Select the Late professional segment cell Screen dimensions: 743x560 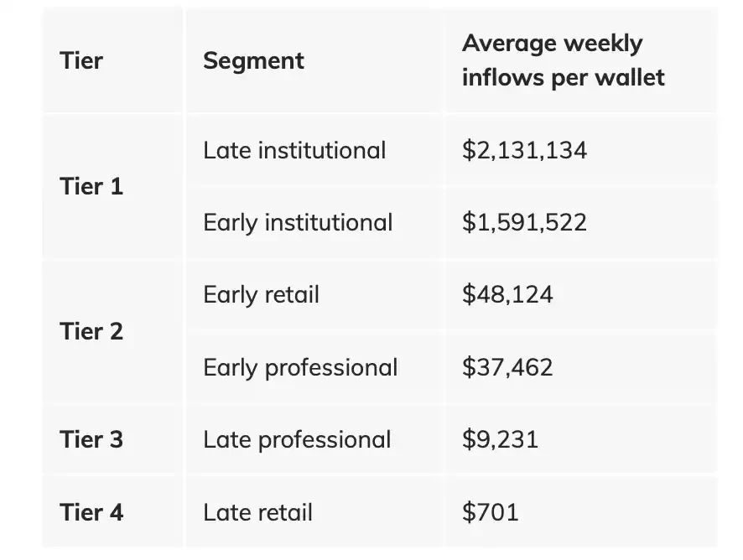click(297, 439)
